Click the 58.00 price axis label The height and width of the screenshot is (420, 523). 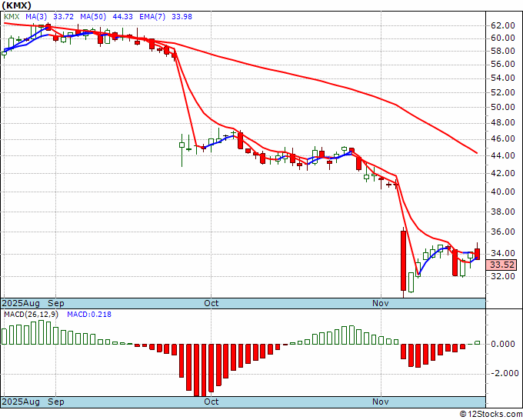tap(503, 51)
